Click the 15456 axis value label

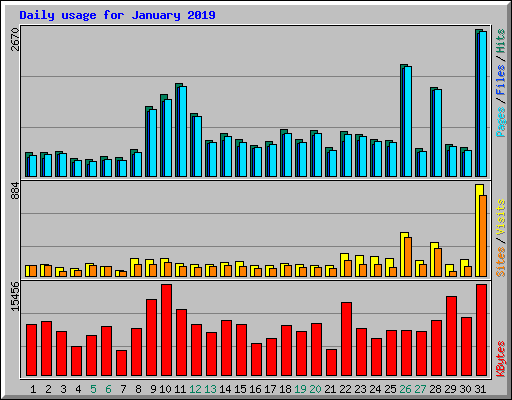pos(15,296)
